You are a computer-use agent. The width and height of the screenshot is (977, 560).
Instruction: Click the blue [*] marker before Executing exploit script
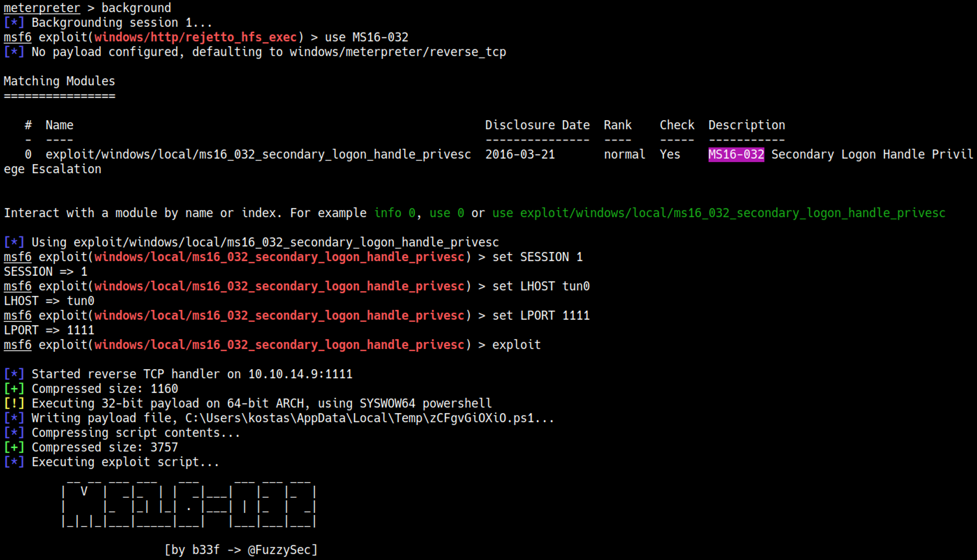pyautogui.click(x=14, y=462)
